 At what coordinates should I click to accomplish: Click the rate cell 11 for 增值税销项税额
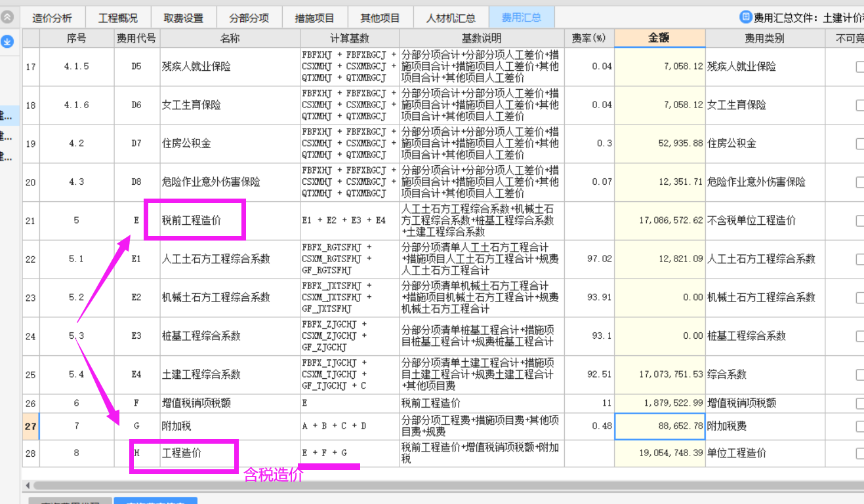pos(589,403)
